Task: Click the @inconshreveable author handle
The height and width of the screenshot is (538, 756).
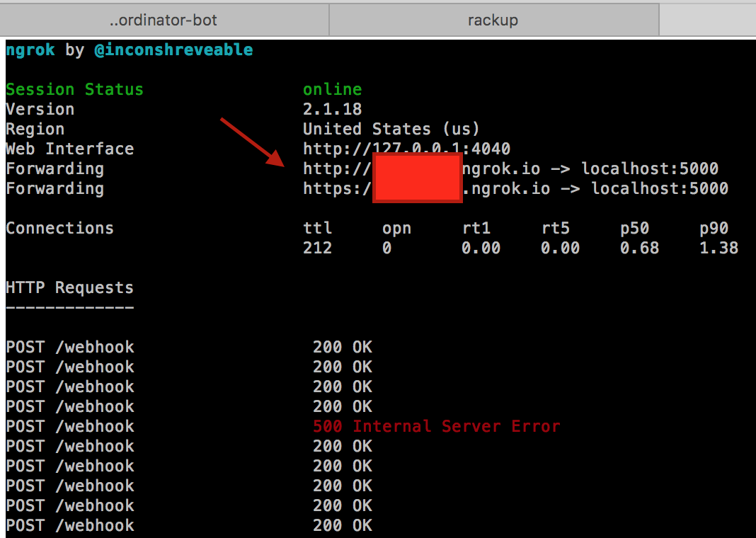Action: click(173, 50)
